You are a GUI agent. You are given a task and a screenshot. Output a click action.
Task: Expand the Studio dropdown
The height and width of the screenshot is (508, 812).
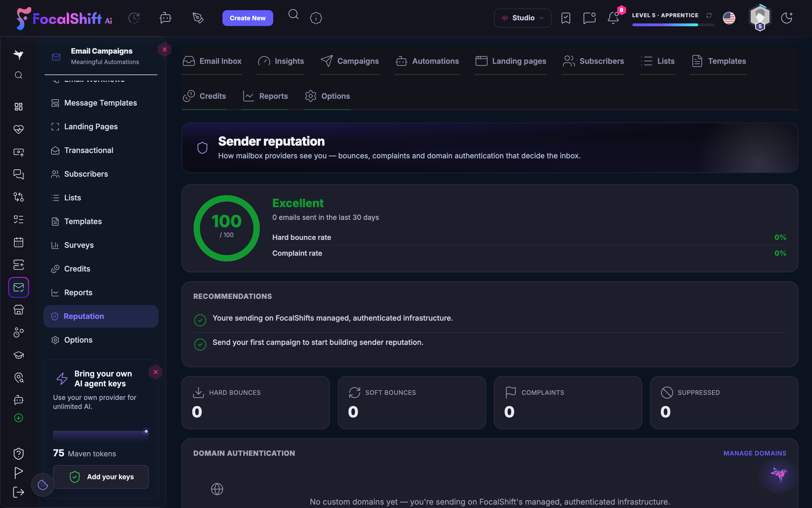(x=522, y=18)
